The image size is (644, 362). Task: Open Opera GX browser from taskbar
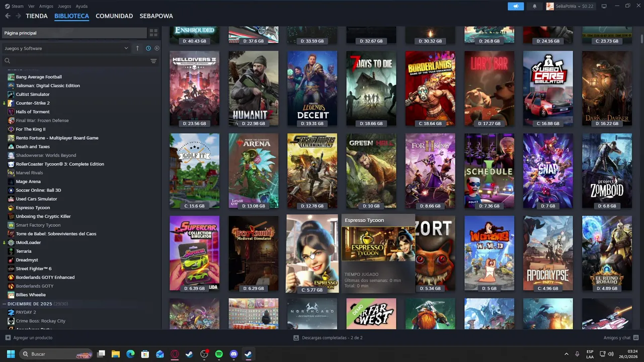click(x=175, y=354)
